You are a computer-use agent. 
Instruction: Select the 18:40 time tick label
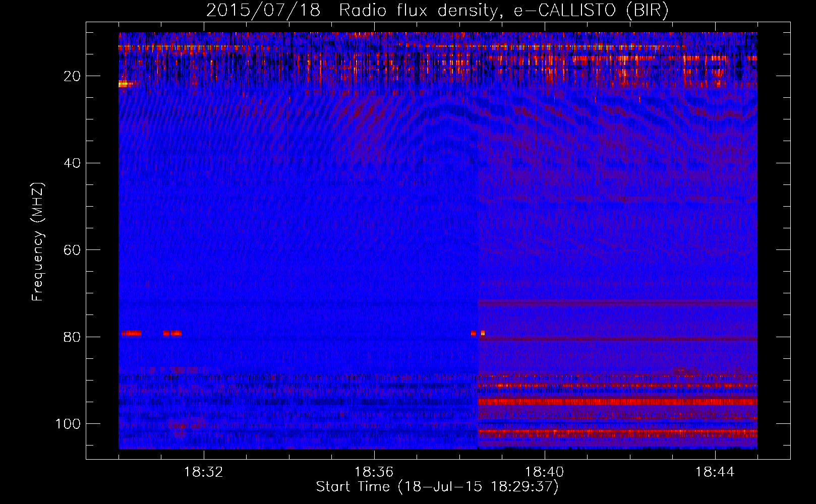pos(545,472)
